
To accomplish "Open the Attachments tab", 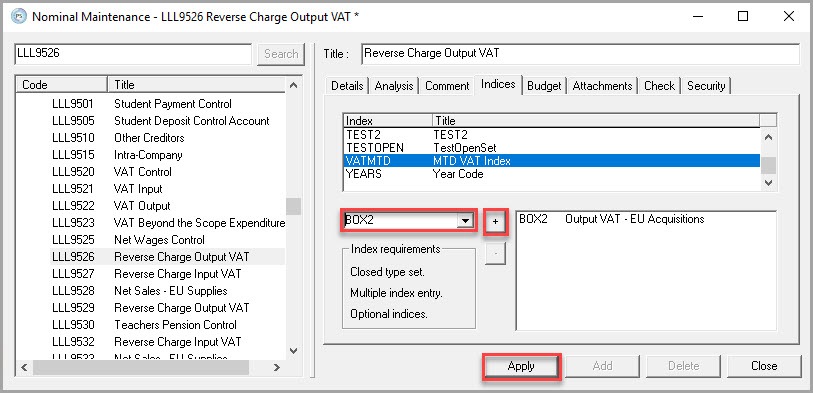I will [x=602, y=86].
